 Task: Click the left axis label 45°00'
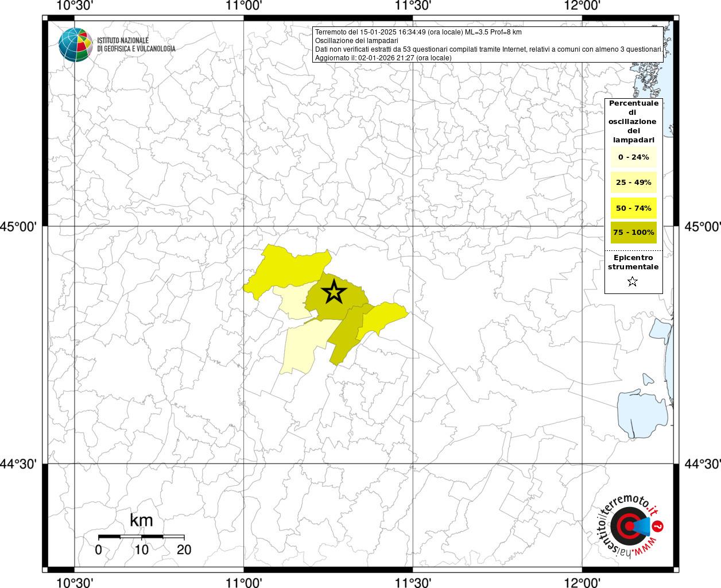(x=18, y=227)
